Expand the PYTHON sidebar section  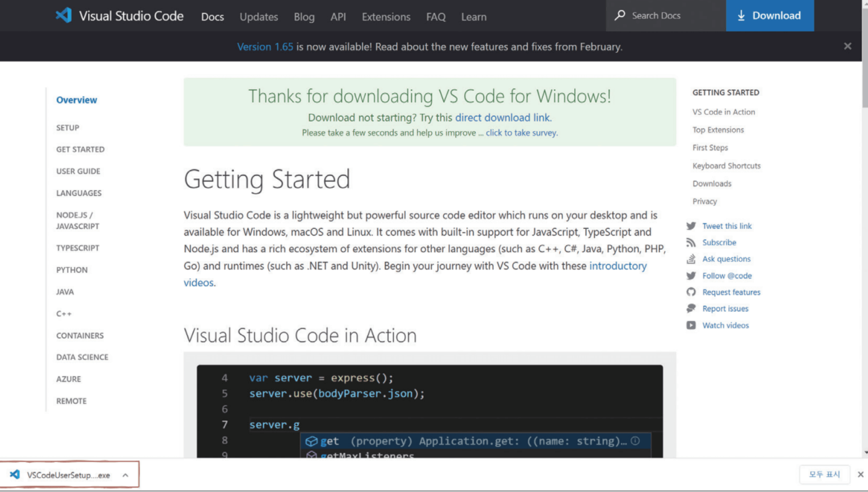[x=72, y=270]
